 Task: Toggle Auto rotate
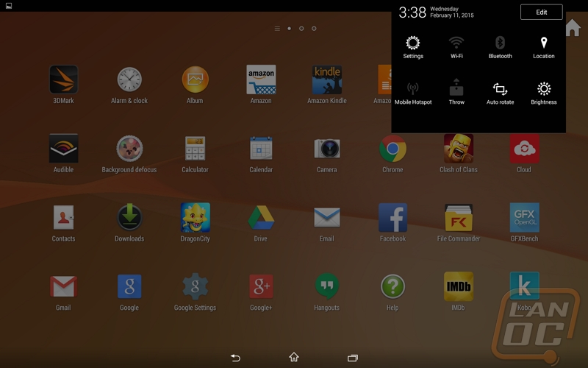pyautogui.click(x=500, y=93)
